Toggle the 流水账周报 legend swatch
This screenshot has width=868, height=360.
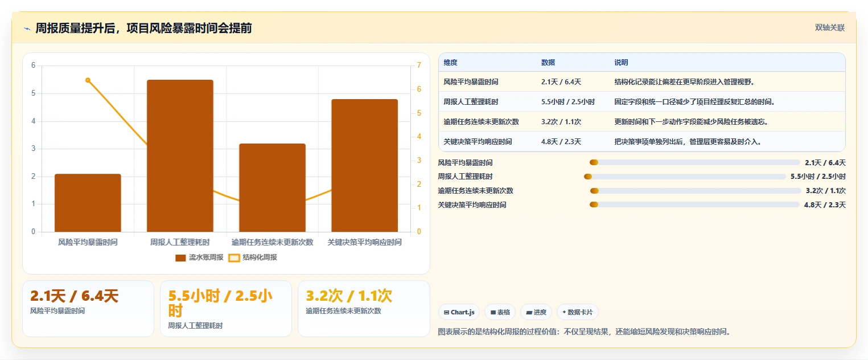click(x=180, y=257)
